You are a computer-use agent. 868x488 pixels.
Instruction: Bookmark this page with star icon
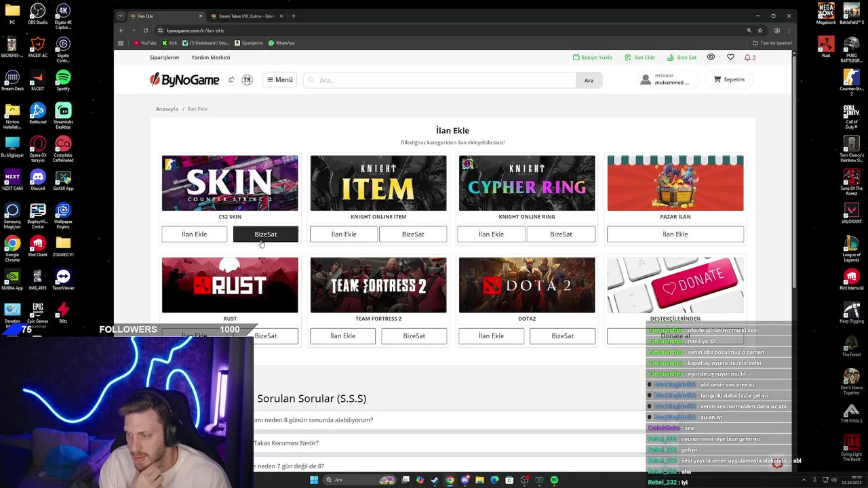point(760,30)
